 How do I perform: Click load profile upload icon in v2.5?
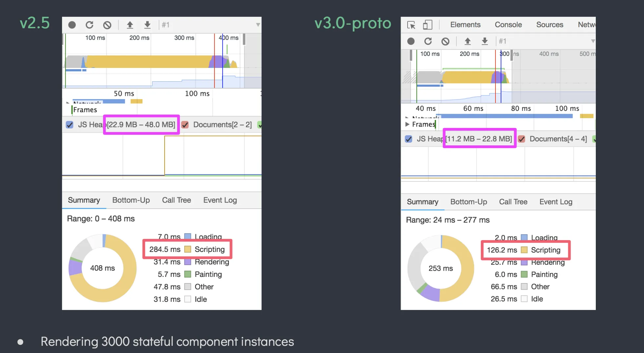(x=130, y=25)
